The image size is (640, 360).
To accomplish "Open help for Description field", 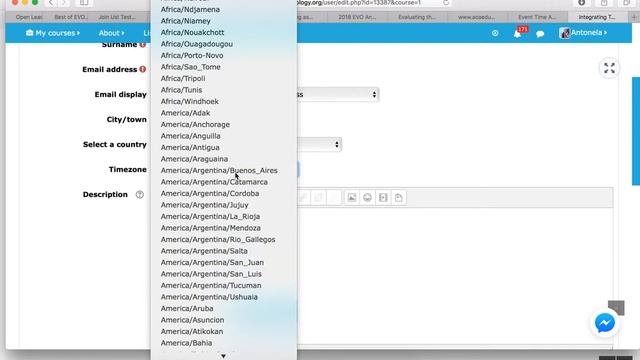I will click(140, 195).
